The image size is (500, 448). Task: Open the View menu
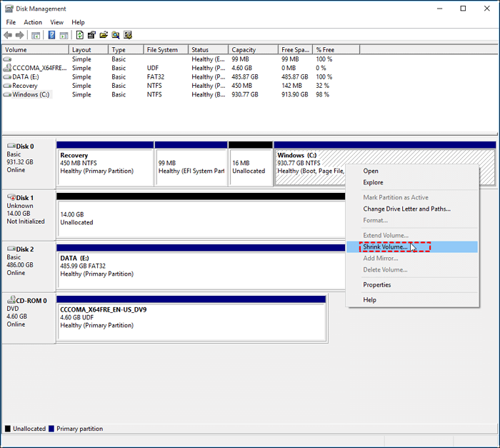click(x=56, y=22)
